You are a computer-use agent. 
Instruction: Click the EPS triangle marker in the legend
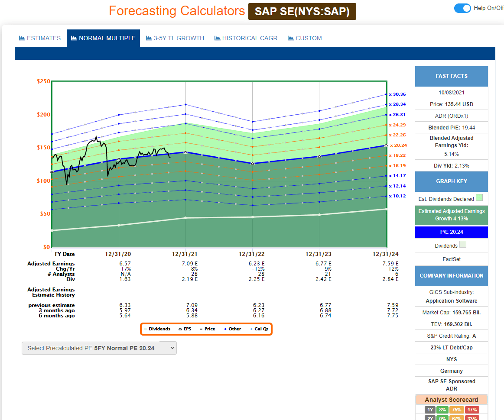point(180,329)
